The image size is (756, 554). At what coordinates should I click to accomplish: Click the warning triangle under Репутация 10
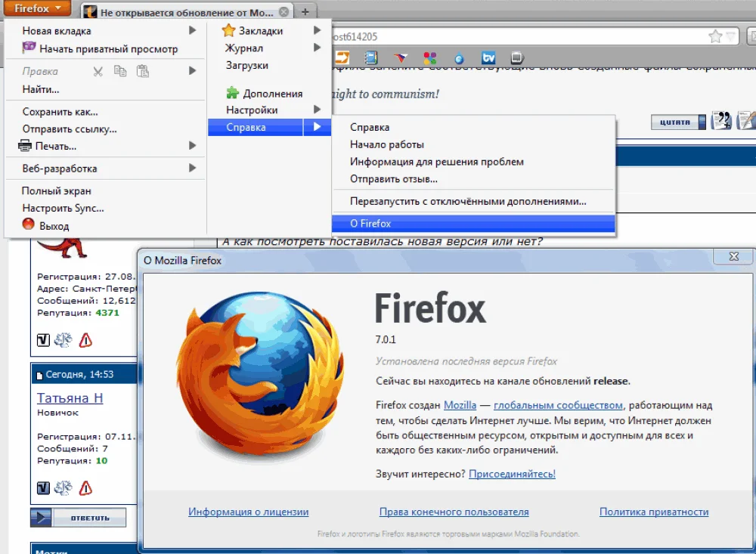pos(86,488)
